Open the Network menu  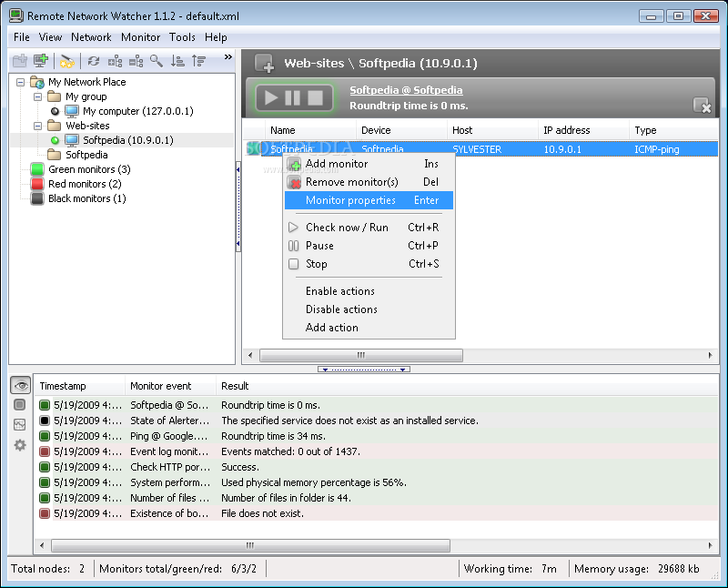91,37
